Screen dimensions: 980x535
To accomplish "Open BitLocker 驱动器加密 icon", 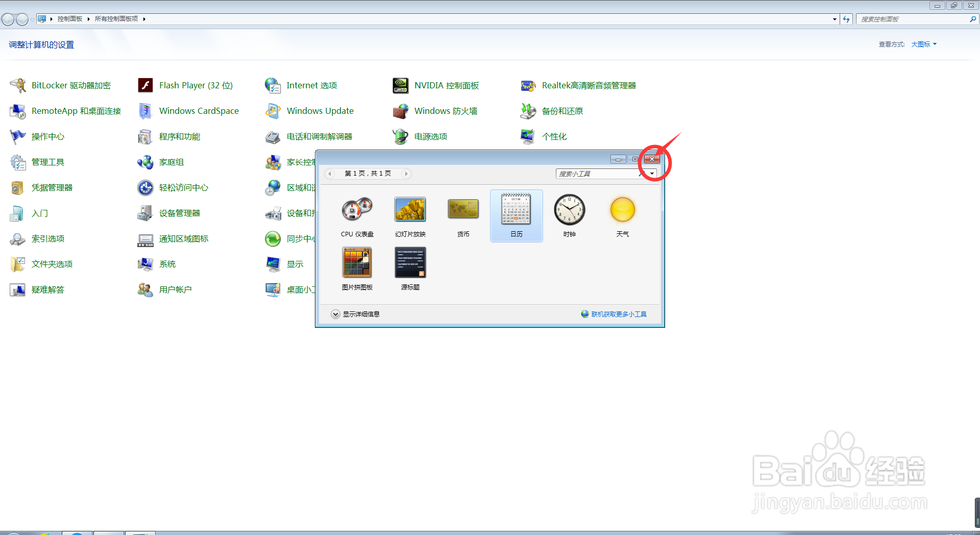I will [18, 85].
